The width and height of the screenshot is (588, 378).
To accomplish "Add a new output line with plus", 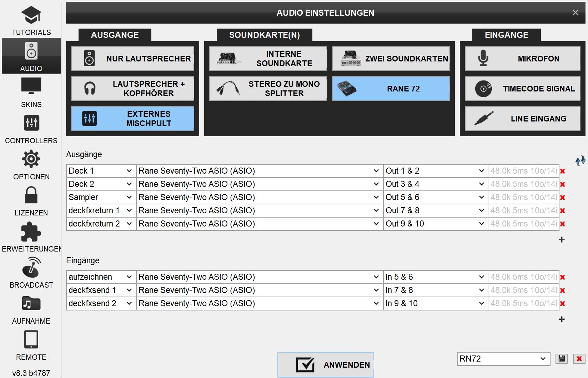I will (562, 240).
